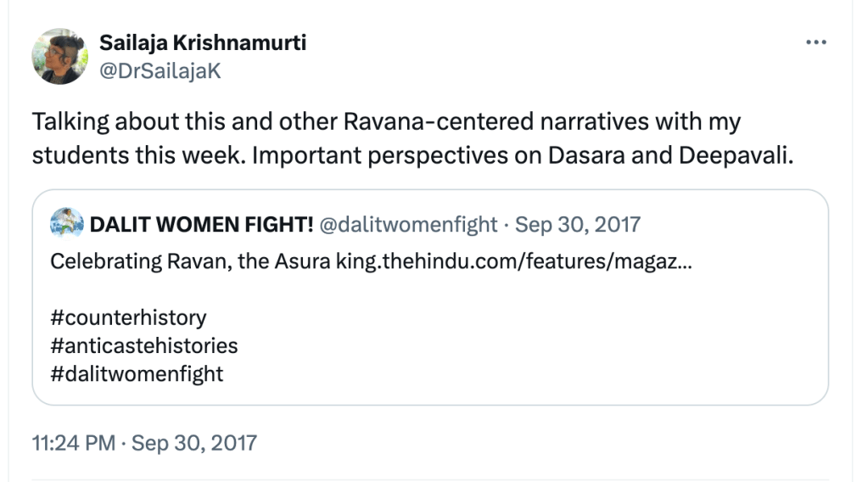The width and height of the screenshot is (868, 482).
Task: Click the "Talking about this and other" tweet text
Action: click(184, 121)
